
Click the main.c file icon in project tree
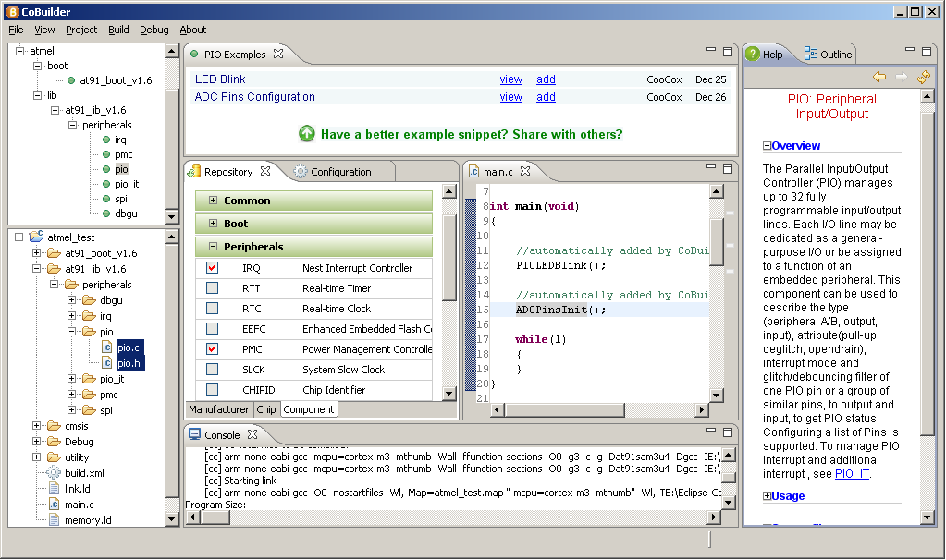54,504
